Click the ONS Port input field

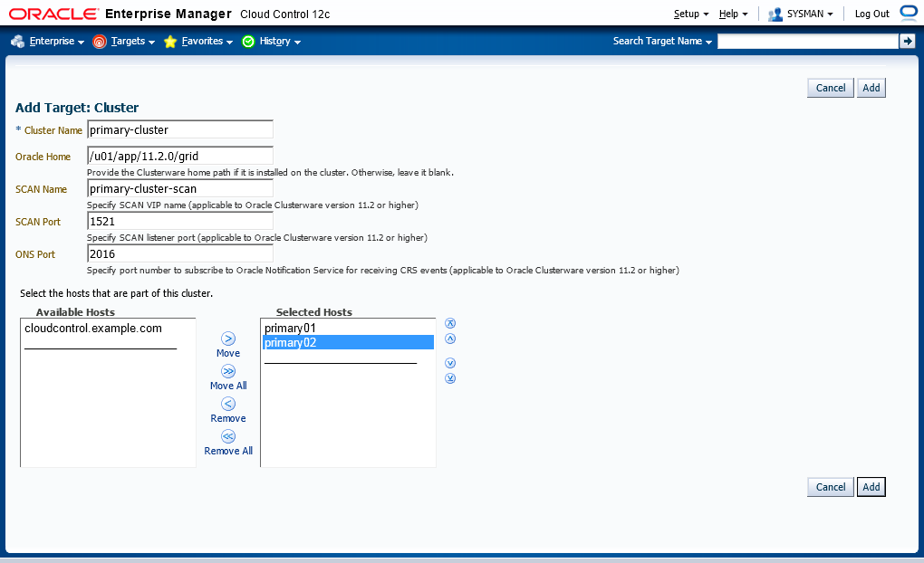tap(179, 253)
